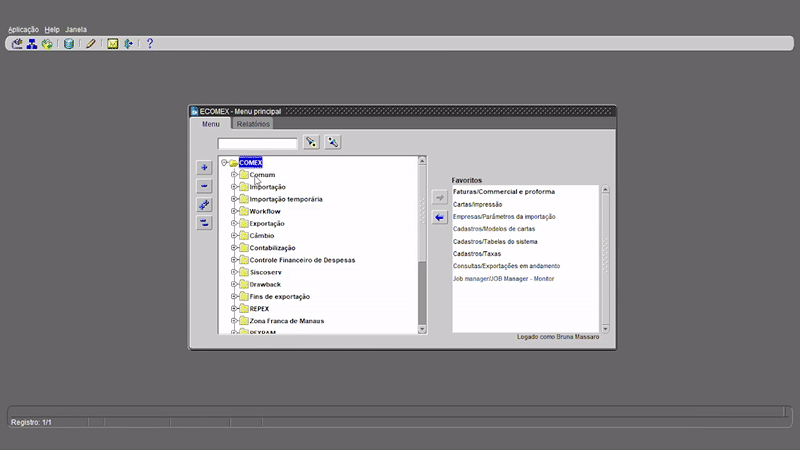Click the blue left arrow next to Favoritos
Image resolution: width=800 pixels, height=450 pixels.
coord(440,217)
